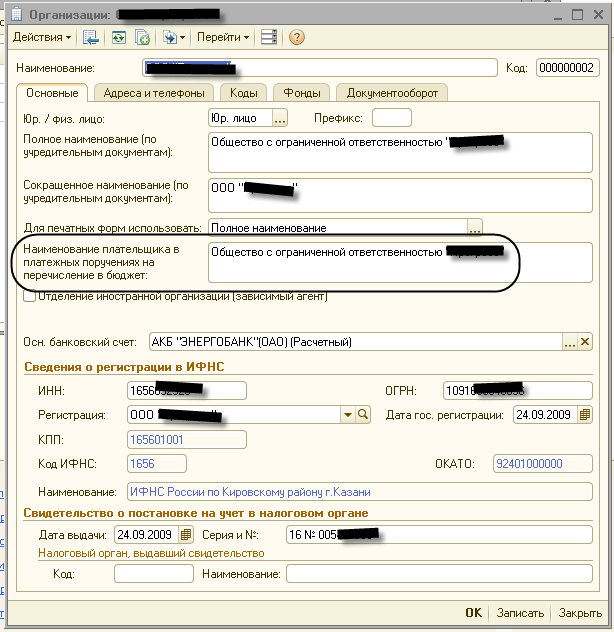The height and width of the screenshot is (632, 614).
Task: Open the Перейти dropdown menu
Action: pos(222,38)
